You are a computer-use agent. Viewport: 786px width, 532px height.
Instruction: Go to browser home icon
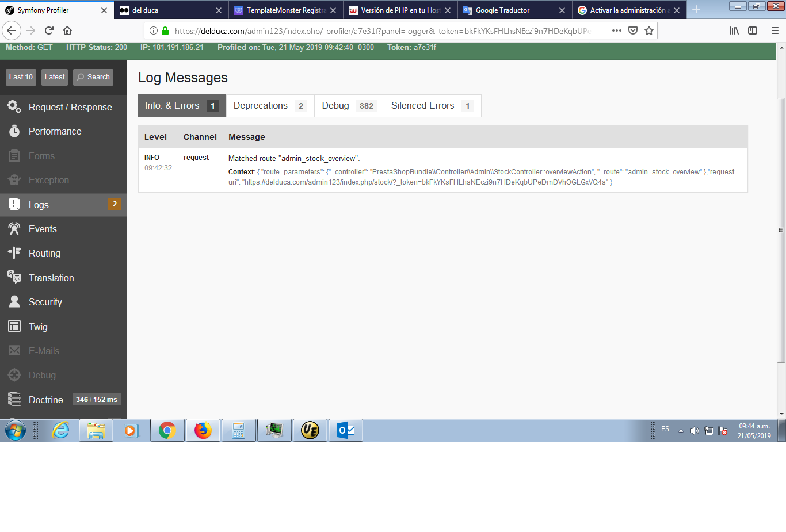(67, 30)
